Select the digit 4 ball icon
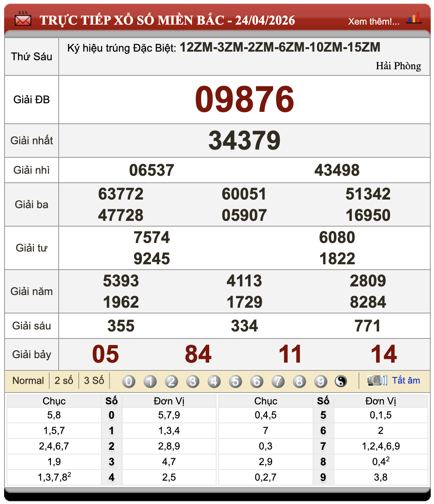The height and width of the screenshot is (504, 434). pyautogui.click(x=214, y=381)
